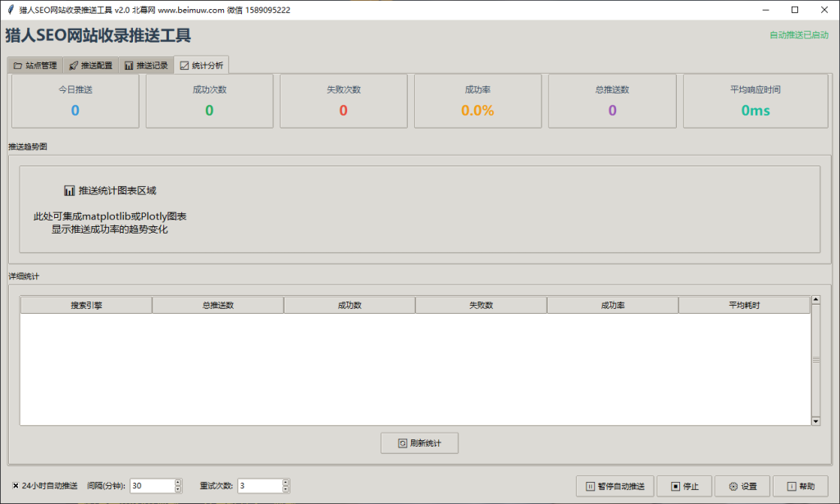Click the chart icon beside 推送统计图表区域
The height and width of the screenshot is (504, 840).
pos(70,190)
